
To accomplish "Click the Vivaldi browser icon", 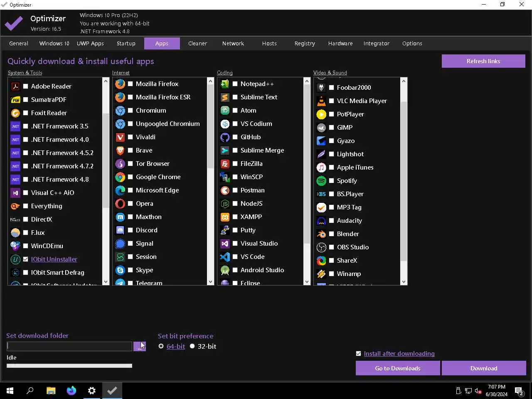I will pyautogui.click(x=120, y=137).
